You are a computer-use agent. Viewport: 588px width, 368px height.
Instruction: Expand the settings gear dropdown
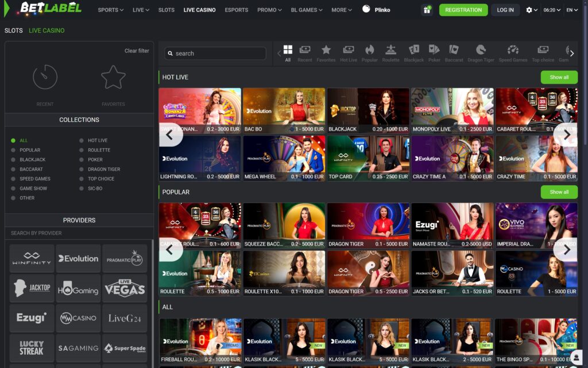532,10
